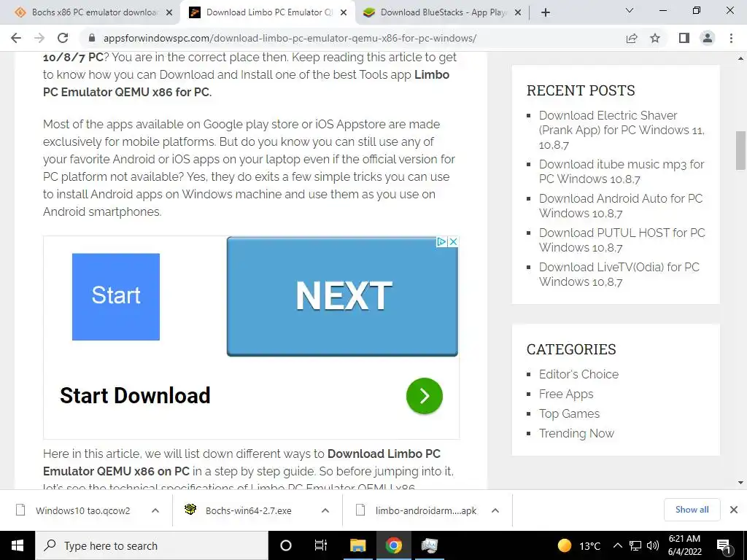Open Trending Now category
This screenshot has height=560, width=747.
[x=576, y=433]
